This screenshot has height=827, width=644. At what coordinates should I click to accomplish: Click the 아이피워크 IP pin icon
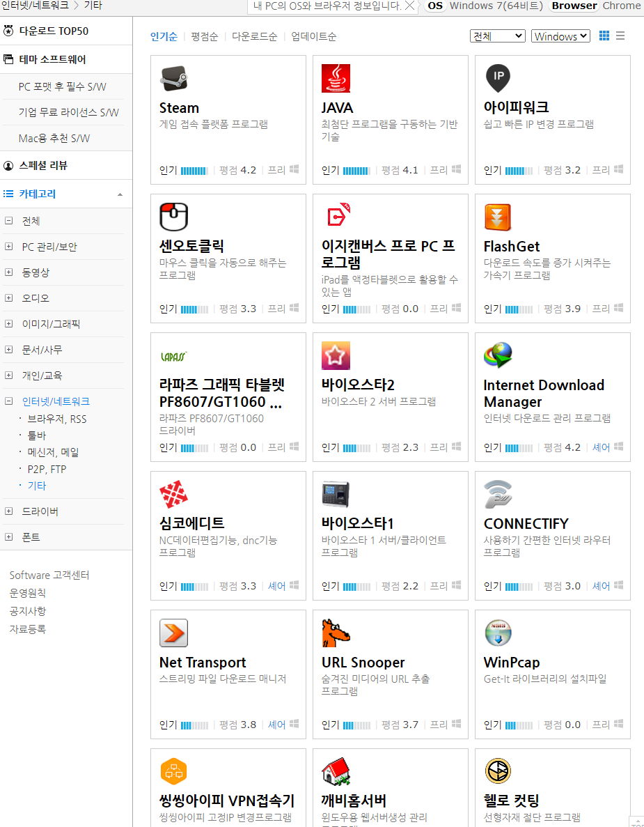point(498,79)
